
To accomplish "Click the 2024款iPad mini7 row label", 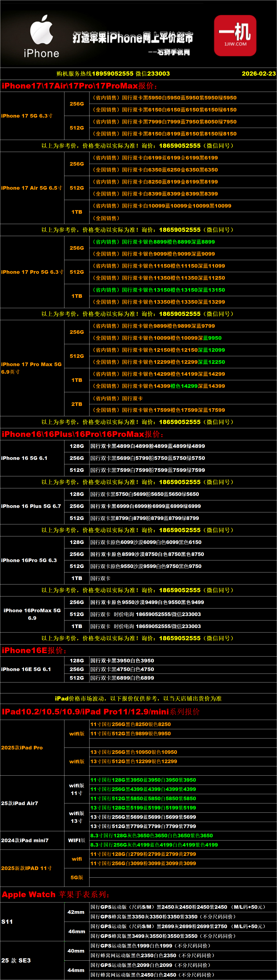I will [25, 840].
